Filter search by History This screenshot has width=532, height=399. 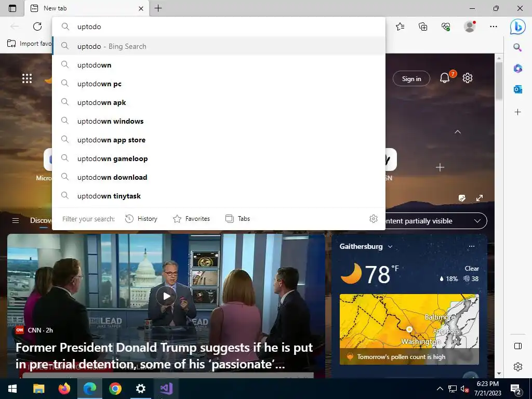tap(141, 219)
